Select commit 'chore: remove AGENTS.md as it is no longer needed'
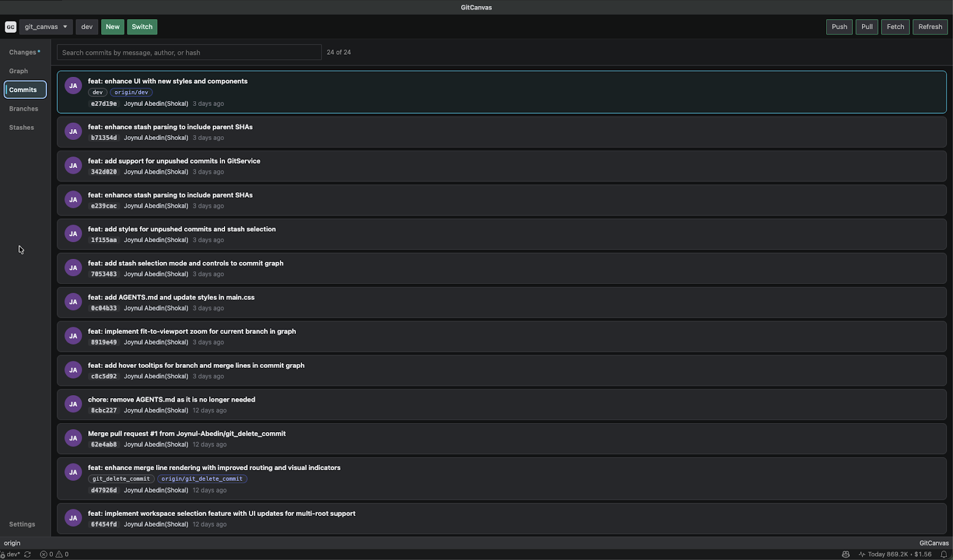Screen dimensions: 953x560 502,405
